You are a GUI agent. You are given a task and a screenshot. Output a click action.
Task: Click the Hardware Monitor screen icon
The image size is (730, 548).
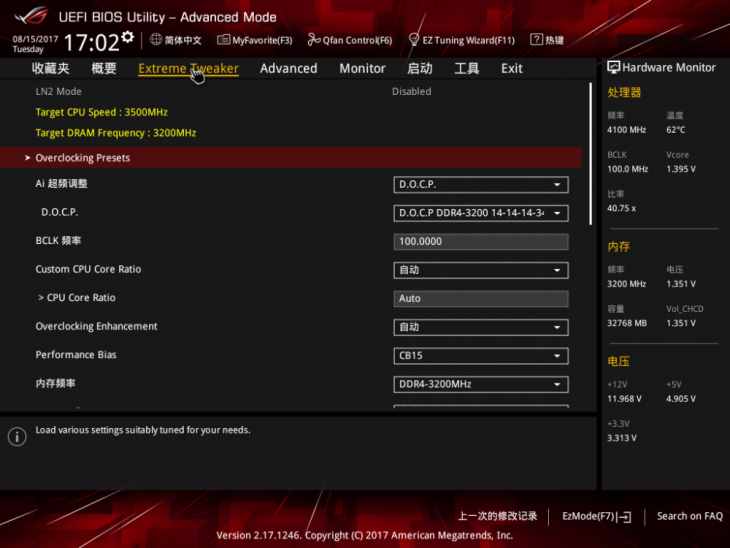(613, 68)
